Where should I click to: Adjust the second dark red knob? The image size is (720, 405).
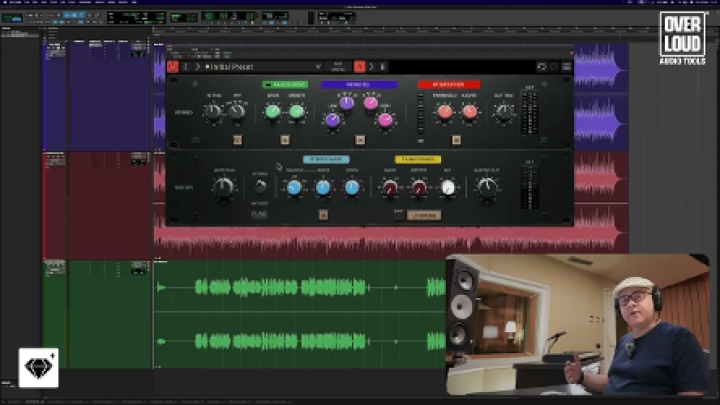419,187
